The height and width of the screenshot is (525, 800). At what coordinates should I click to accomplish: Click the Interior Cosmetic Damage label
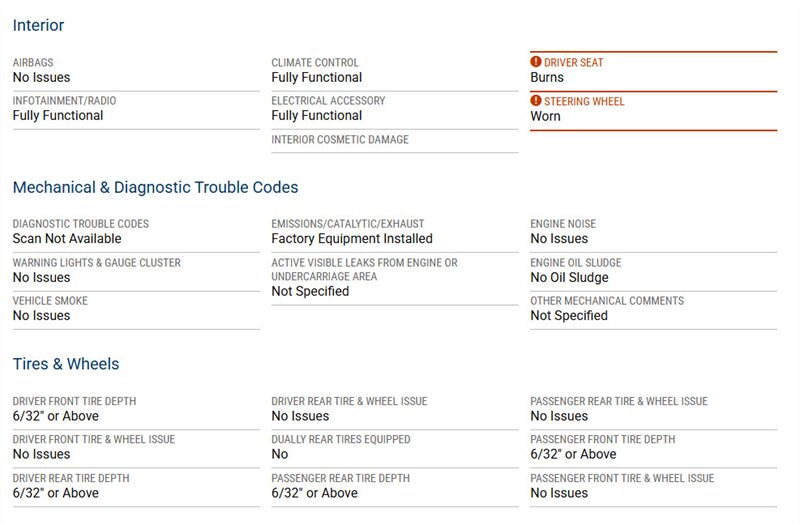tap(340, 140)
